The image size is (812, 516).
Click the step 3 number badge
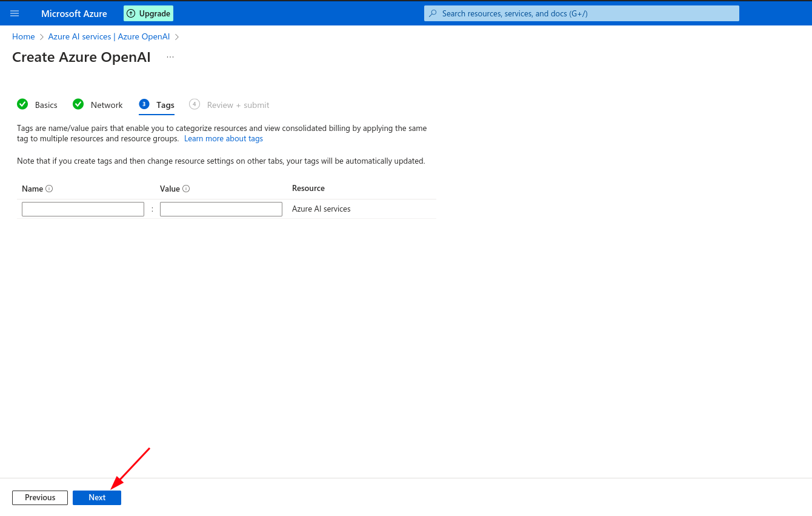pos(144,104)
